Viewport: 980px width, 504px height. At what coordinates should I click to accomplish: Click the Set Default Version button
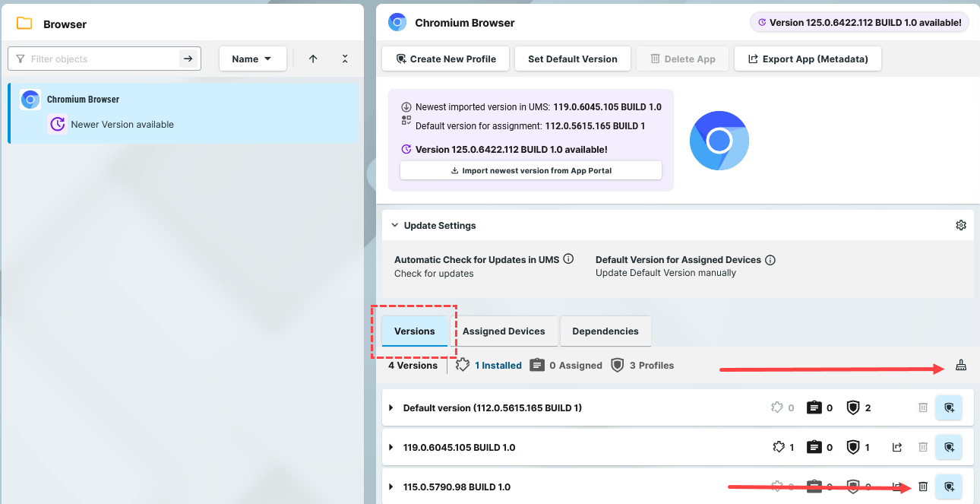(572, 59)
